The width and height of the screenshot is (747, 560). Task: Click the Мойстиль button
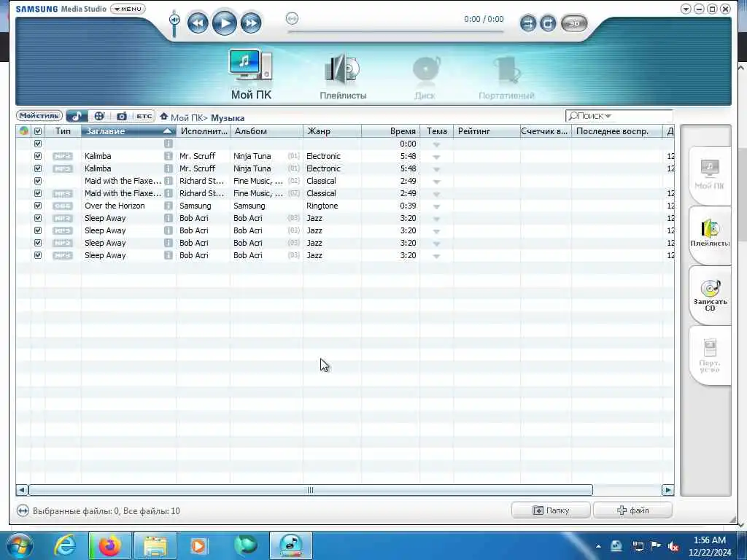click(x=39, y=116)
